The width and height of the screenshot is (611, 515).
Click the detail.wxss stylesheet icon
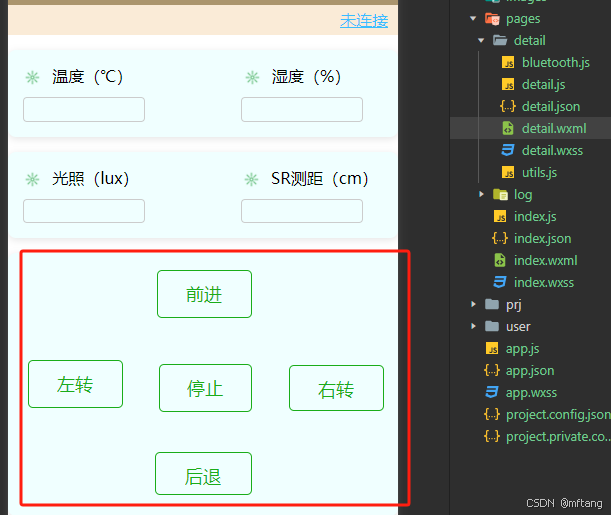pyautogui.click(x=508, y=150)
